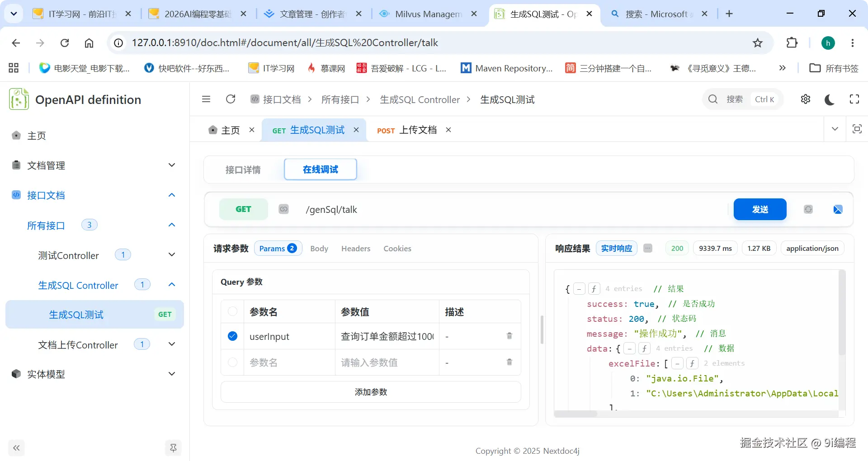Collapse root JSON object with minus icon
This screenshot has width=868, height=461.
pyautogui.click(x=579, y=289)
